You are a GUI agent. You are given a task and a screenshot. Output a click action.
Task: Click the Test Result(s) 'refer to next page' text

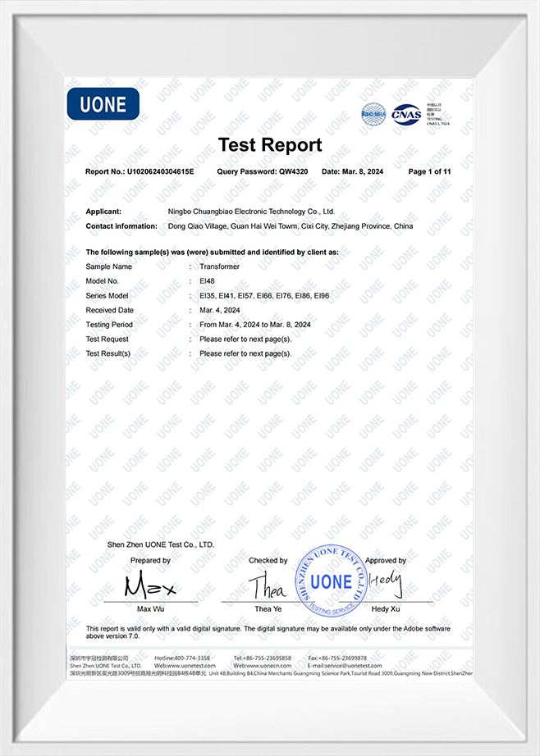point(245,353)
